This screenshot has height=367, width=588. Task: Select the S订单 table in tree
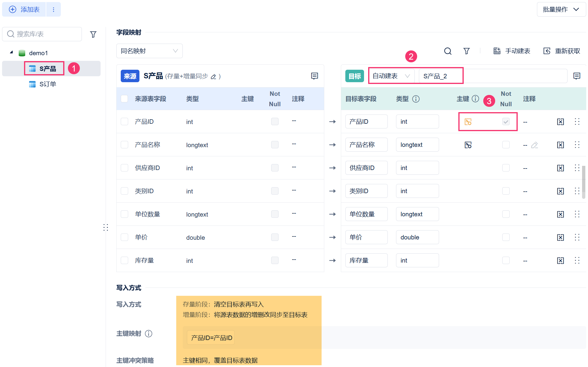(x=47, y=84)
